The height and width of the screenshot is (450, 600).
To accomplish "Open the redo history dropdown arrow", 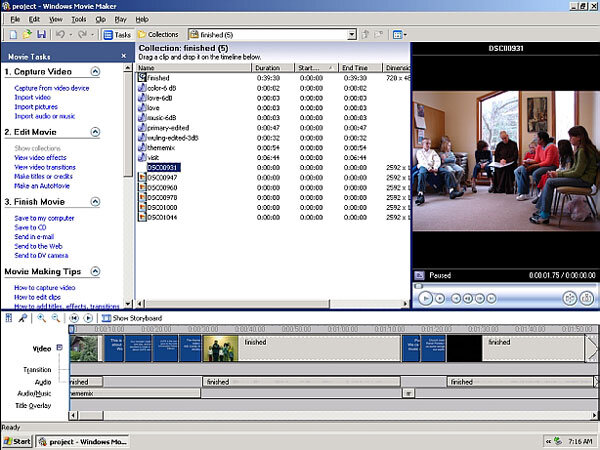I will pos(92,35).
